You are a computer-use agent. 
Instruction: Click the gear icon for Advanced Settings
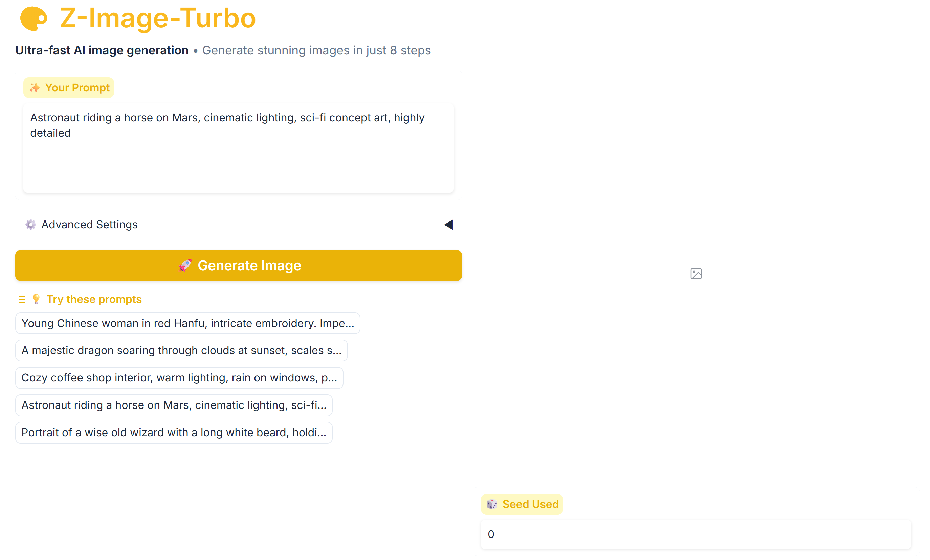point(30,225)
